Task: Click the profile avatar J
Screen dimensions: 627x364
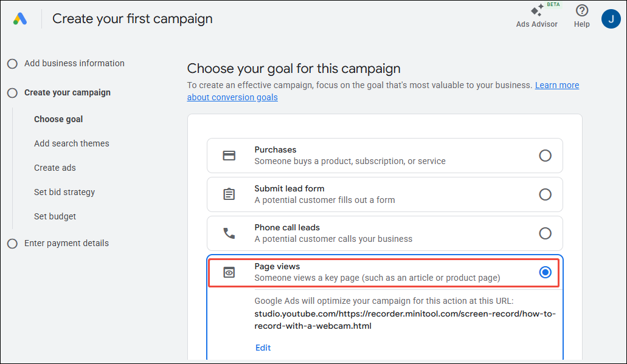Action: [x=611, y=19]
